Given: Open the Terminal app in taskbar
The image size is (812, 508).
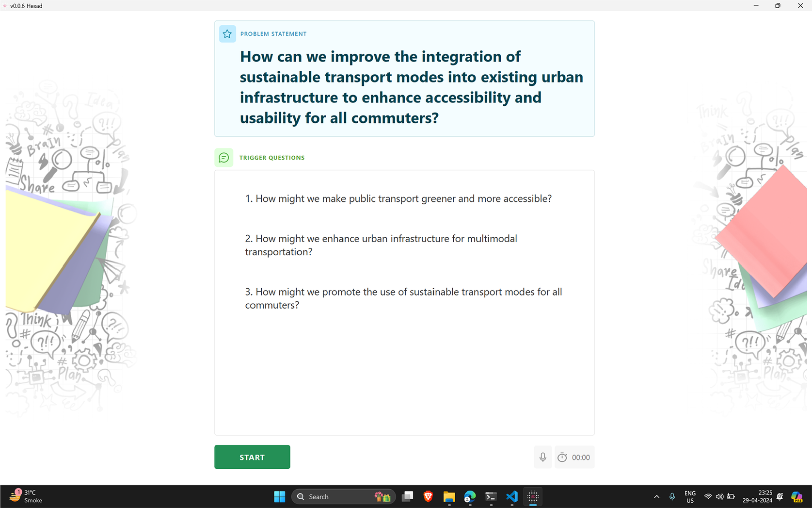Looking at the screenshot, I should click(491, 496).
